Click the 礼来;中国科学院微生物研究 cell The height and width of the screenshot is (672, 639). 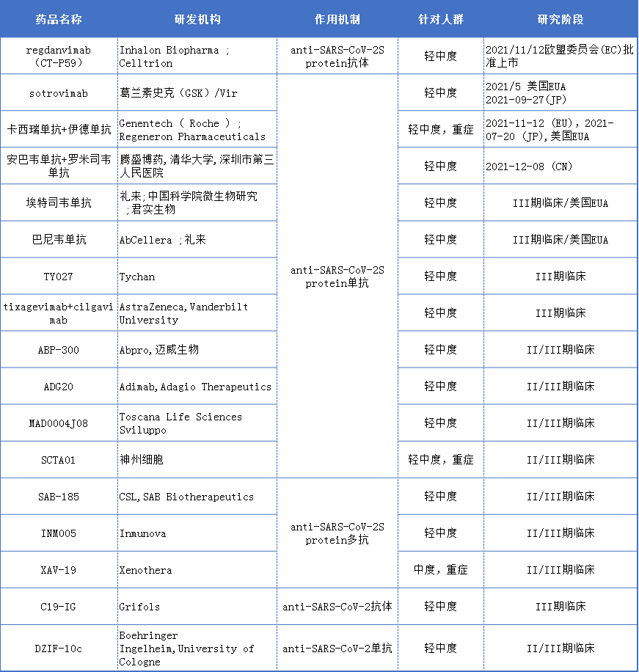[x=197, y=202]
